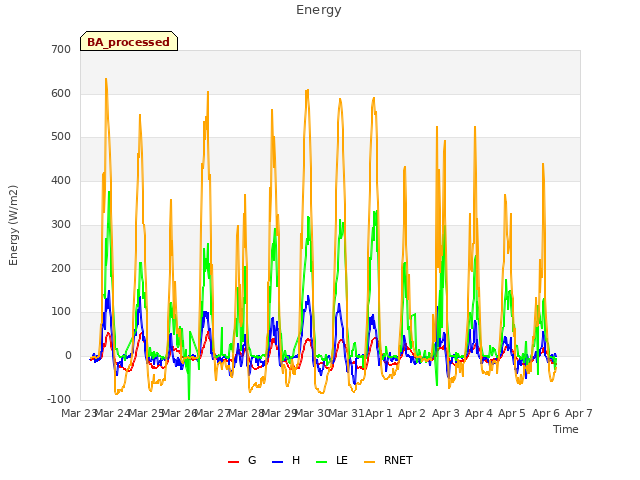
Task: Click the 100 y-axis tick label
Action: [x=61, y=312]
